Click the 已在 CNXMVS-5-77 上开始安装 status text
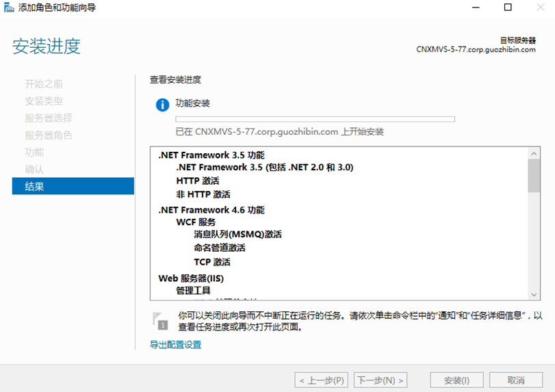Screen dimensions: 555x392 (280, 131)
